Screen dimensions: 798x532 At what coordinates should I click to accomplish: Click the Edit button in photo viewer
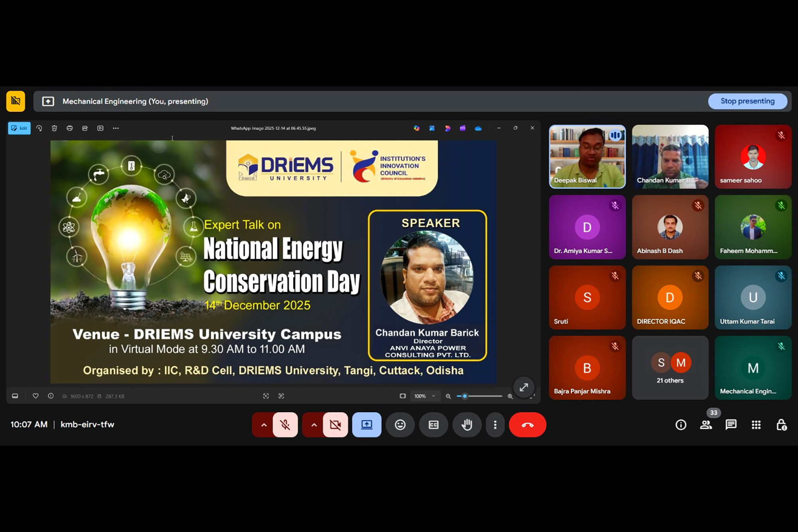(19, 128)
